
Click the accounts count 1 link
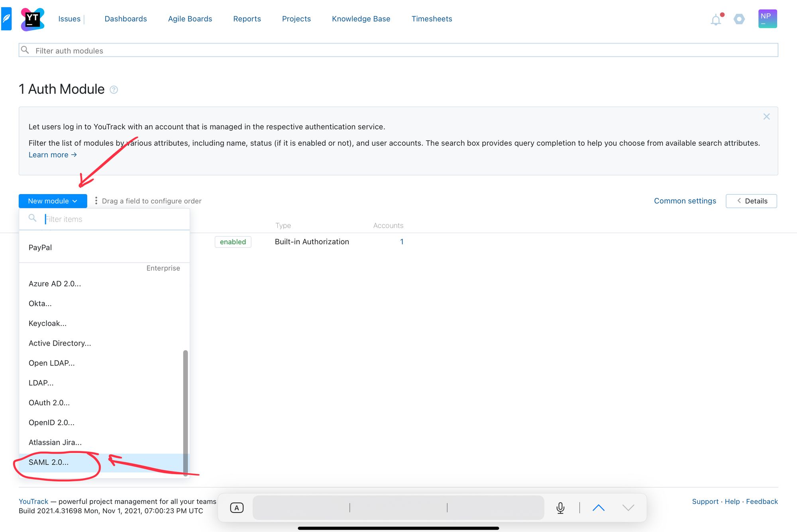[402, 242]
